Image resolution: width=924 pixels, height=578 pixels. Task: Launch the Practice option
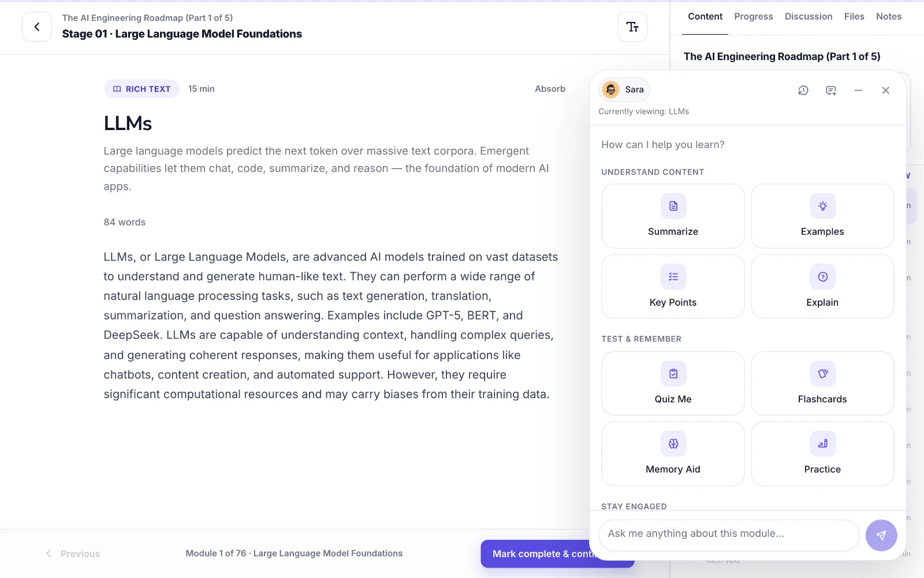(822, 454)
